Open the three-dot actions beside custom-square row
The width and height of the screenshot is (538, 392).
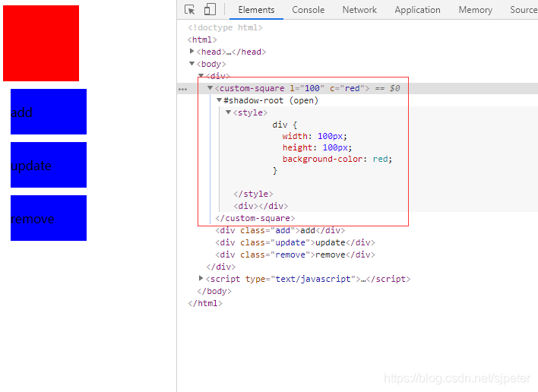coord(183,89)
